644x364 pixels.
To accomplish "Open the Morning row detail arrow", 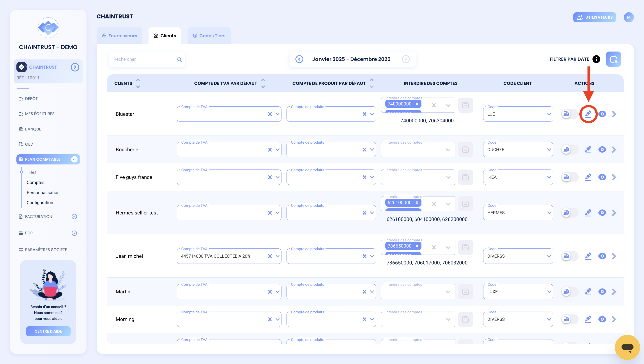I will pyautogui.click(x=614, y=319).
